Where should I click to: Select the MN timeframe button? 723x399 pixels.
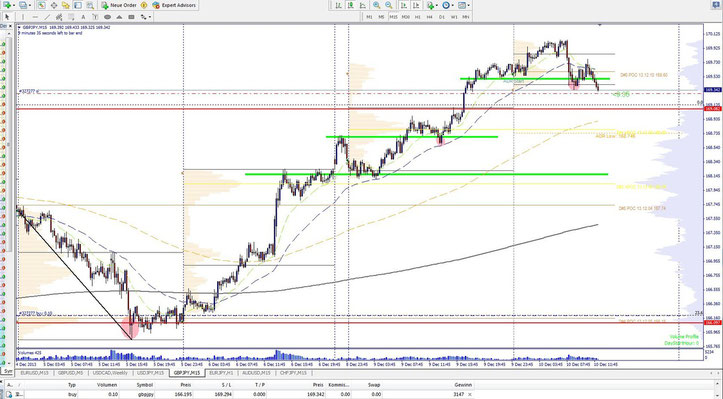pyautogui.click(x=466, y=17)
